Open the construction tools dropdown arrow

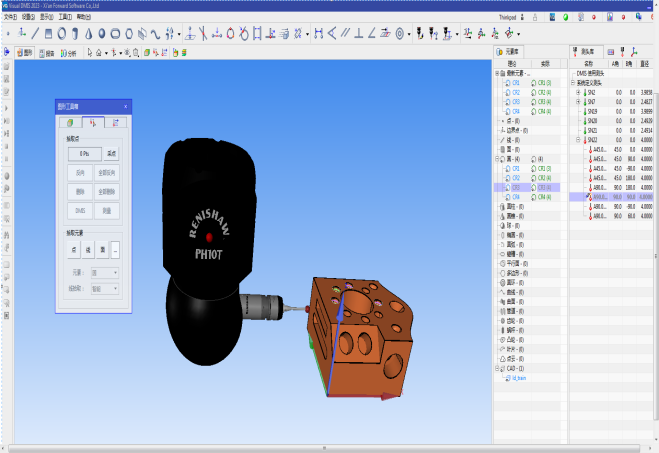[x=308, y=34]
